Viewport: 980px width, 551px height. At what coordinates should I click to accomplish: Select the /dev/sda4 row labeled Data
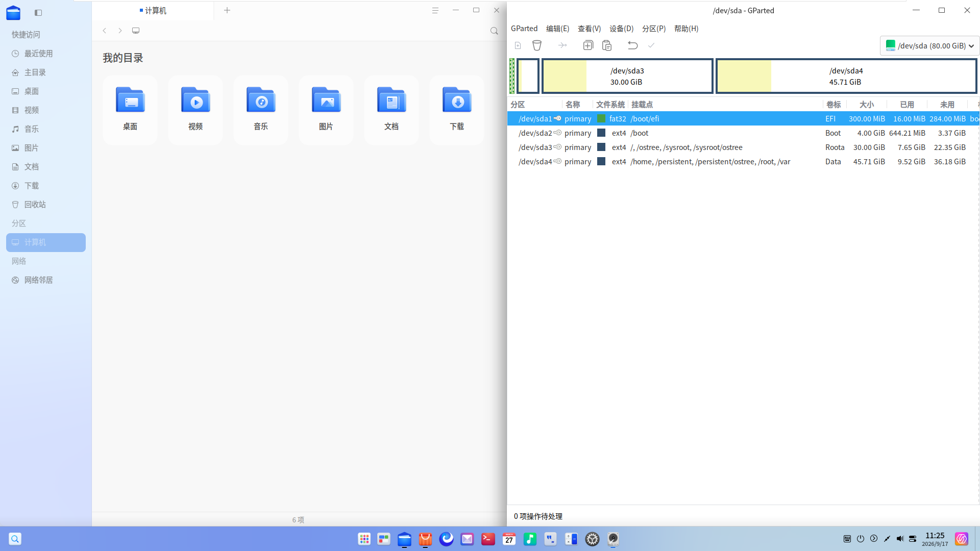click(x=743, y=162)
